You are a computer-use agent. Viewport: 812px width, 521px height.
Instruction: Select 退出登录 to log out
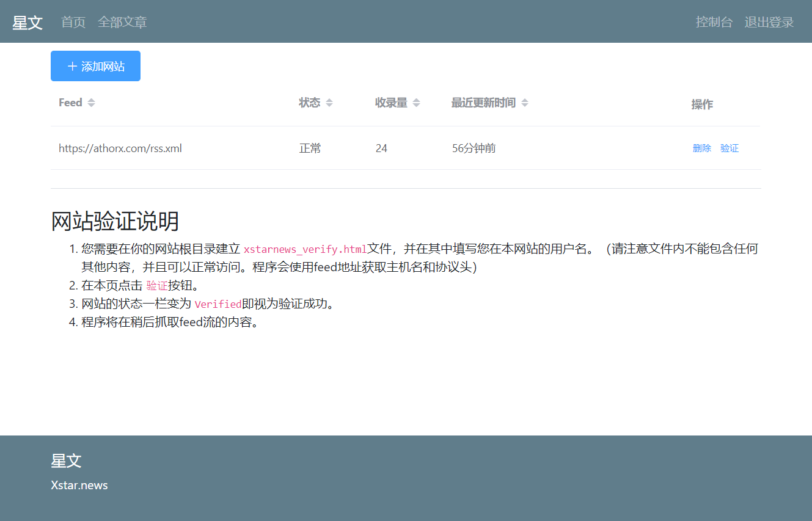pyautogui.click(x=769, y=22)
